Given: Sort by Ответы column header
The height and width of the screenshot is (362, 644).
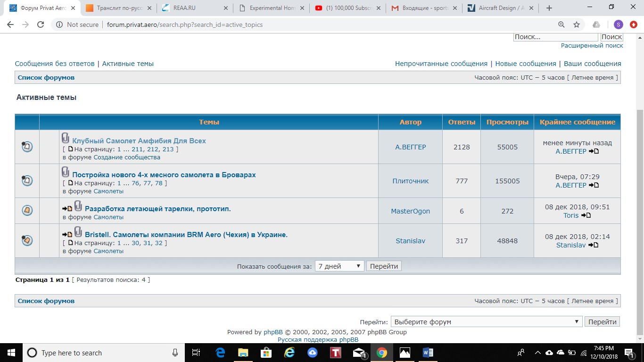Looking at the screenshot, I should click(x=462, y=122).
